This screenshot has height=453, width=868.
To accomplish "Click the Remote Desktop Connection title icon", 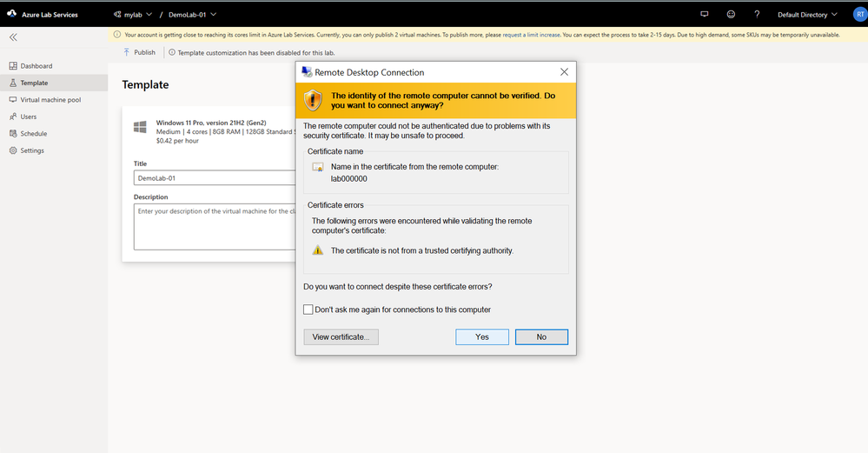I will coord(307,72).
